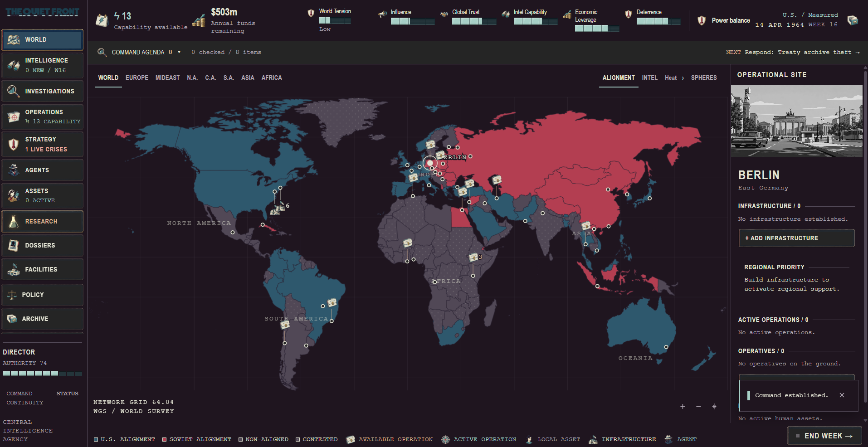Switch map to Mideast region tab
The width and height of the screenshot is (868, 447).
[168, 78]
